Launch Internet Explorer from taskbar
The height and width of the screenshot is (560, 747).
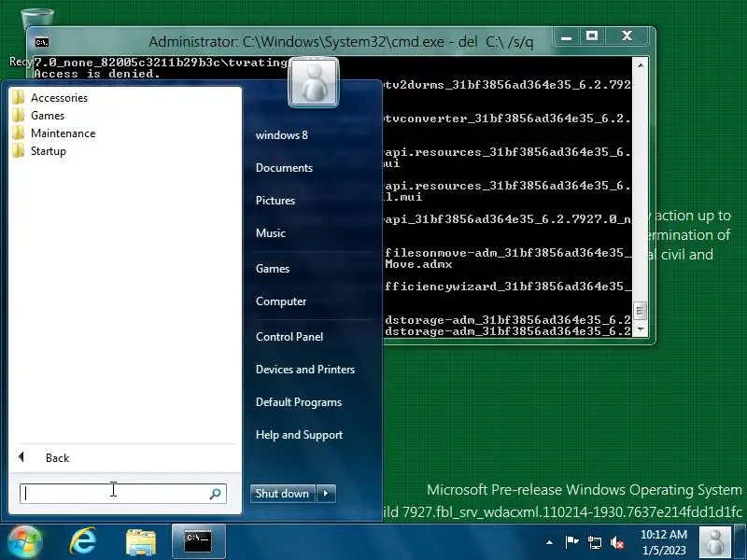tap(83, 541)
